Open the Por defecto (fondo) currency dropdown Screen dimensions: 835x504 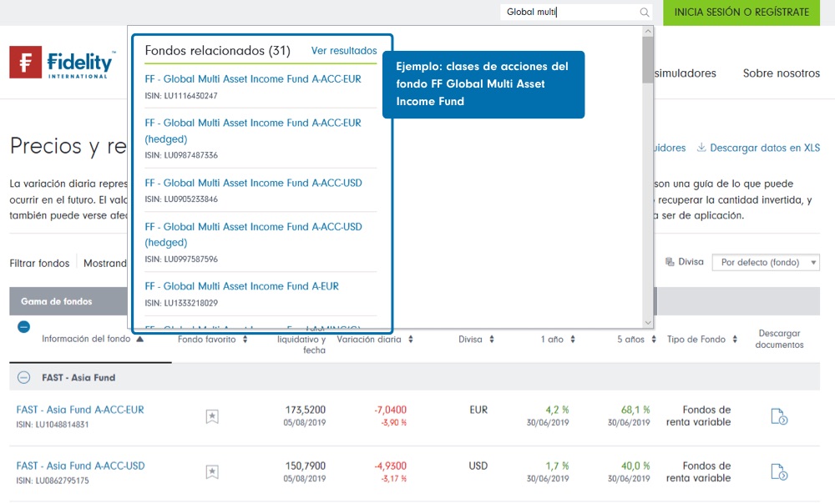click(766, 262)
